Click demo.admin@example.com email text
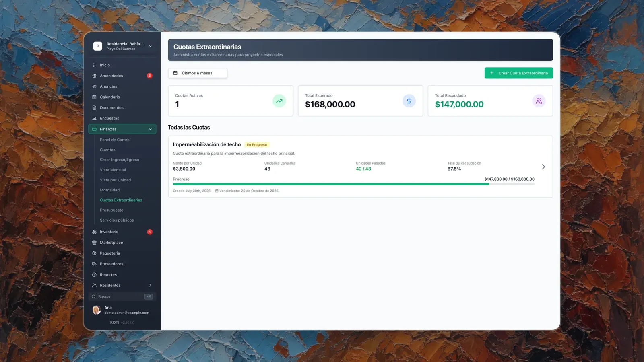Viewport: 644px width, 362px height. pos(127,313)
